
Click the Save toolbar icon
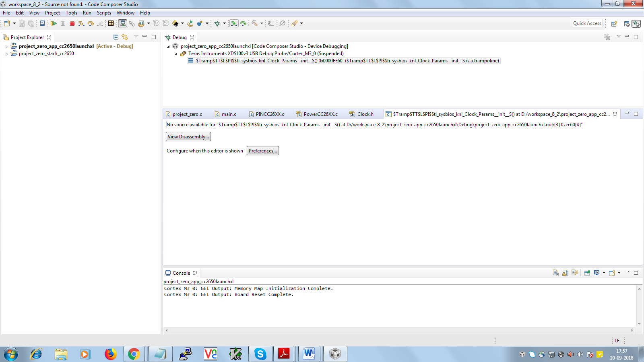coord(22,23)
